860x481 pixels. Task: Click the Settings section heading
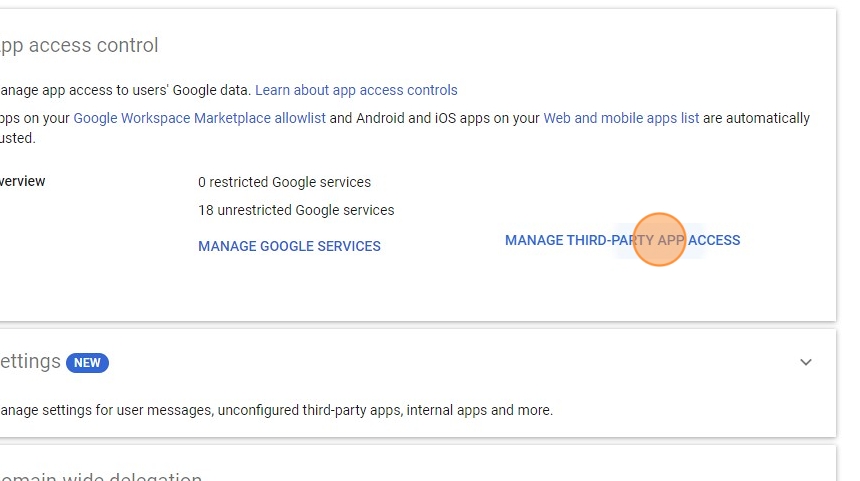point(30,361)
